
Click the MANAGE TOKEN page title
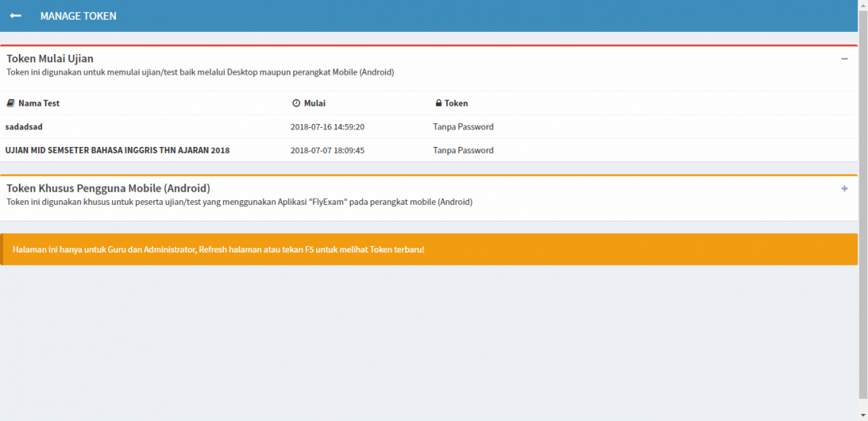pos(78,16)
